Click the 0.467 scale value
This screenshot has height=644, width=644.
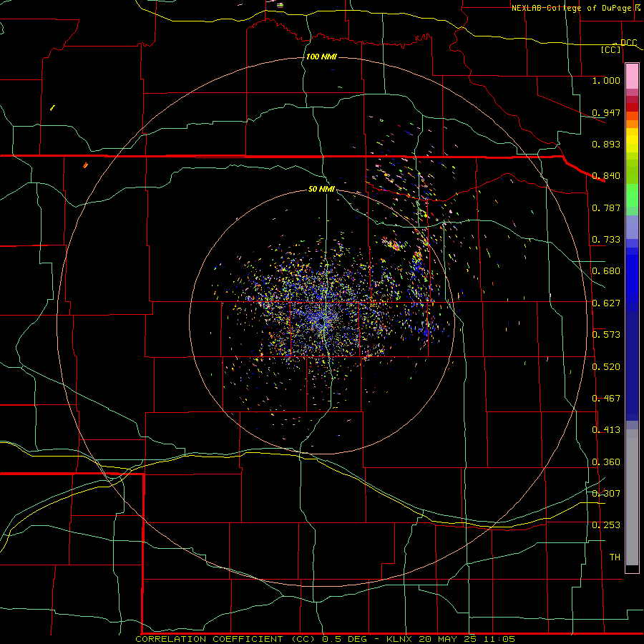point(606,399)
